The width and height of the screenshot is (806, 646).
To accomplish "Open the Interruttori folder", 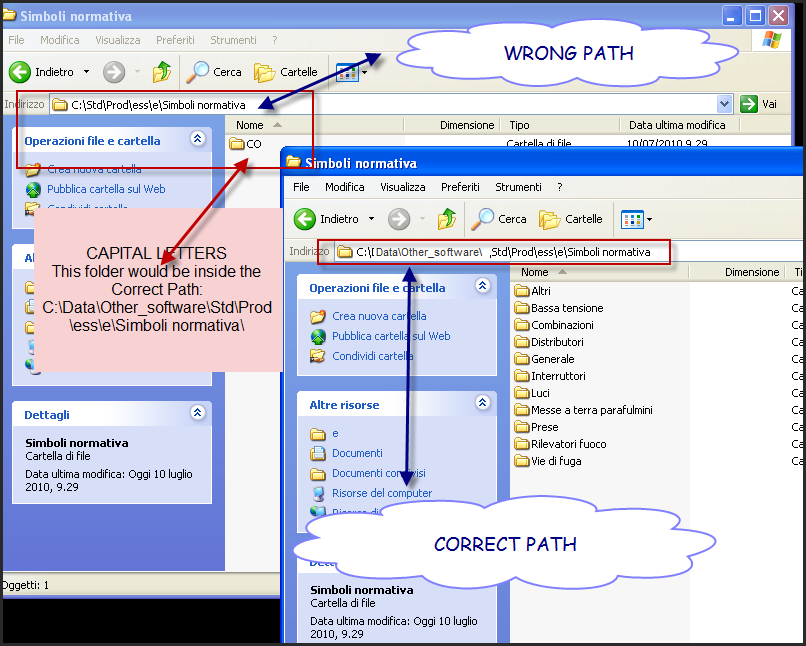I will (558, 376).
